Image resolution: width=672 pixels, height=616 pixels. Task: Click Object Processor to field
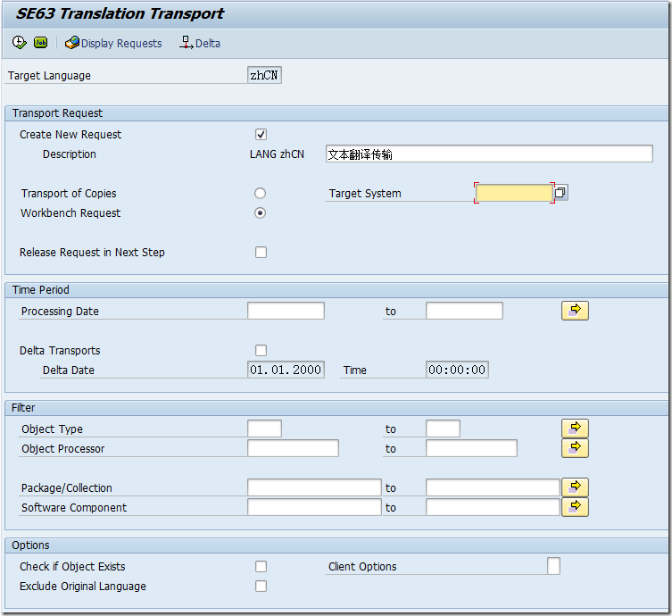(471, 448)
